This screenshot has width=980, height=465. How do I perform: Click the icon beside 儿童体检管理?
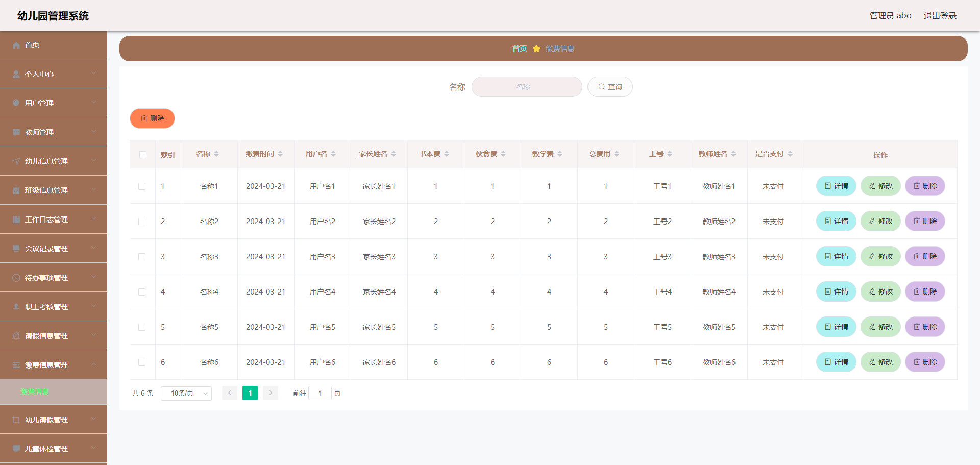[x=16, y=449]
